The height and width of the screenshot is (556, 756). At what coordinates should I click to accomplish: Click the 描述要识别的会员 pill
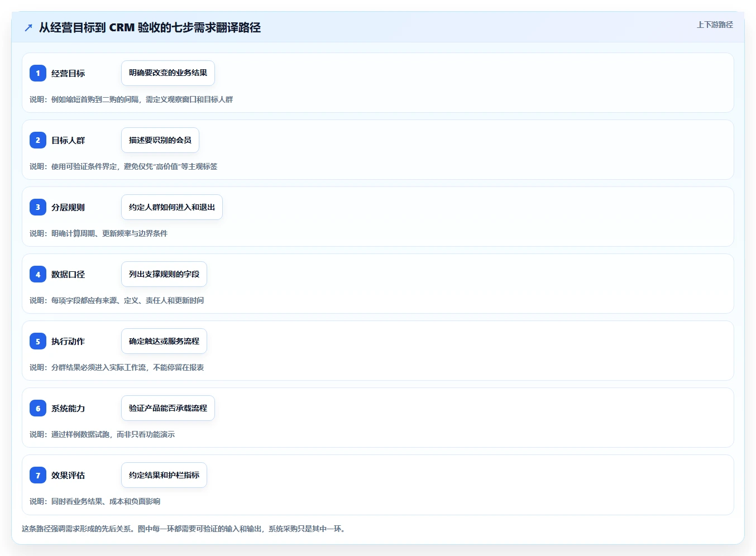tap(160, 140)
